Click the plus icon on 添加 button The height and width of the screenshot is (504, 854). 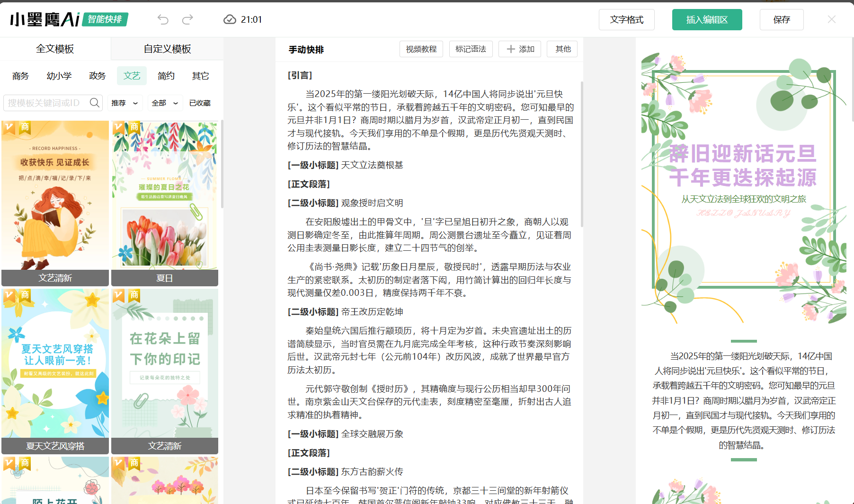tap(511, 49)
